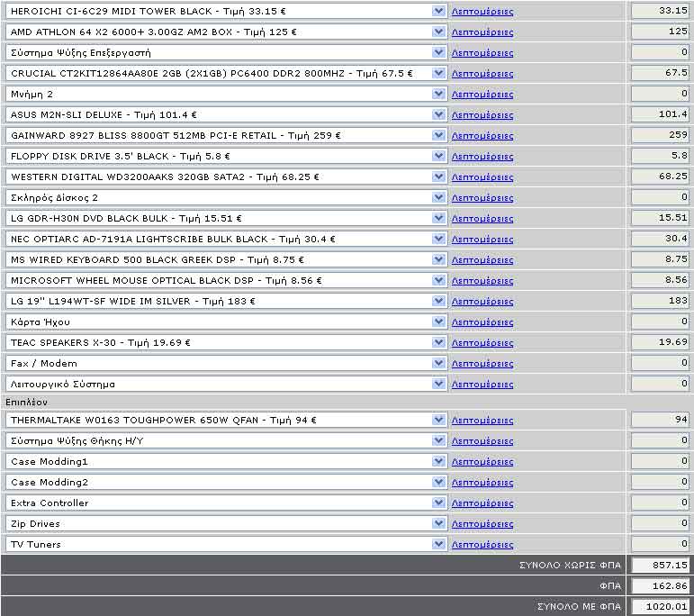The height and width of the screenshot is (616, 694).
Task: Open Λεπτομέρειες link for WESTERN DIGITAL row
Action: click(x=482, y=177)
